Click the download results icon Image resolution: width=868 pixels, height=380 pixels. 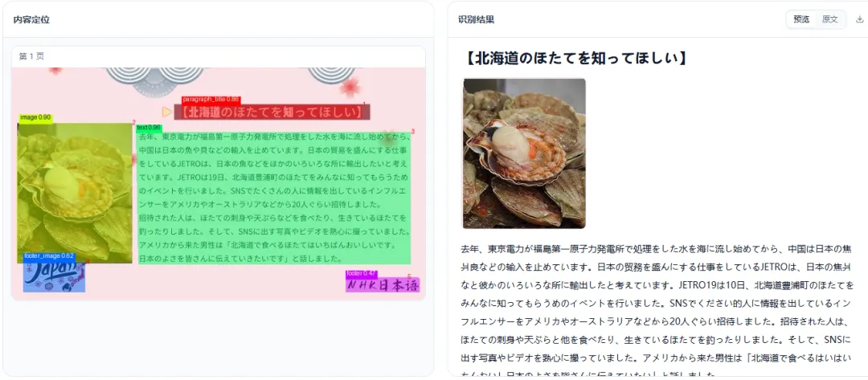coord(859,19)
